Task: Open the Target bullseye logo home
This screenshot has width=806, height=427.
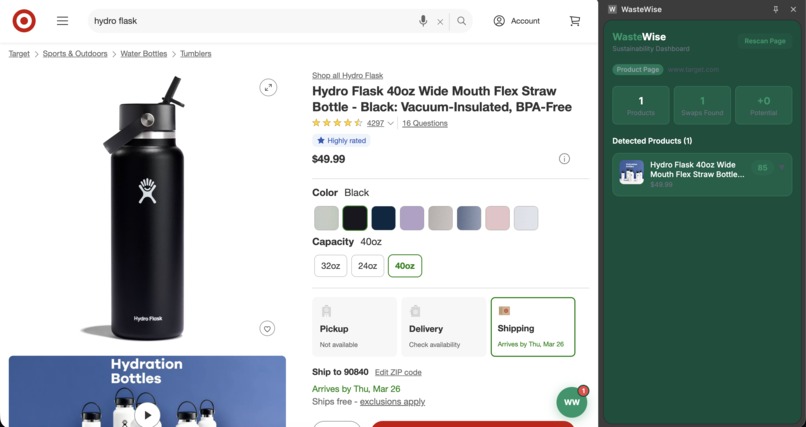Action: click(24, 21)
